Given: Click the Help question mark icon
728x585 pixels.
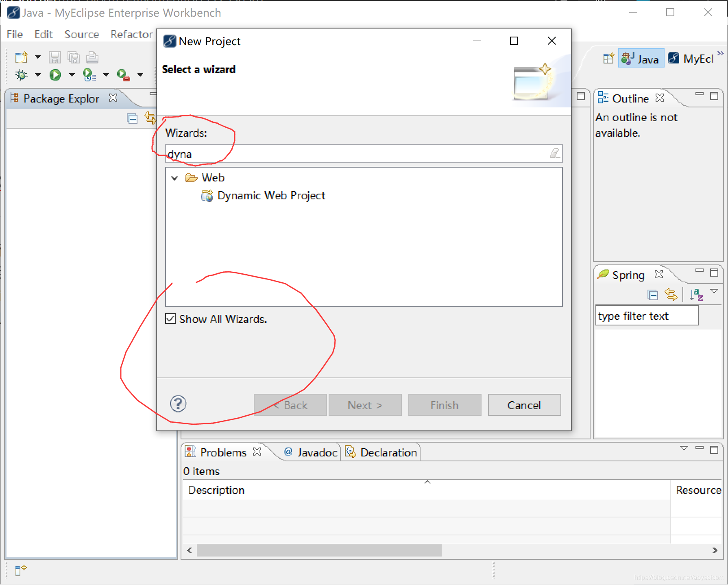Looking at the screenshot, I should [178, 404].
